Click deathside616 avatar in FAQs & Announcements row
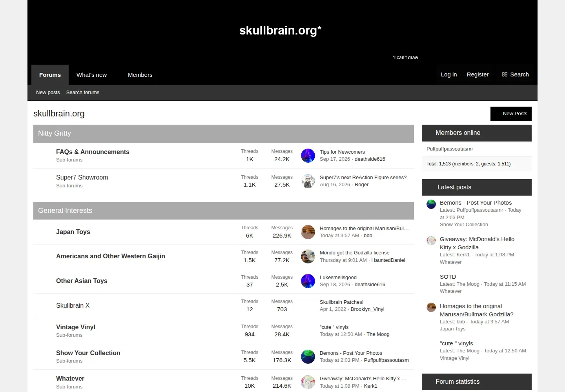This screenshot has width=565, height=392. [308, 156]
